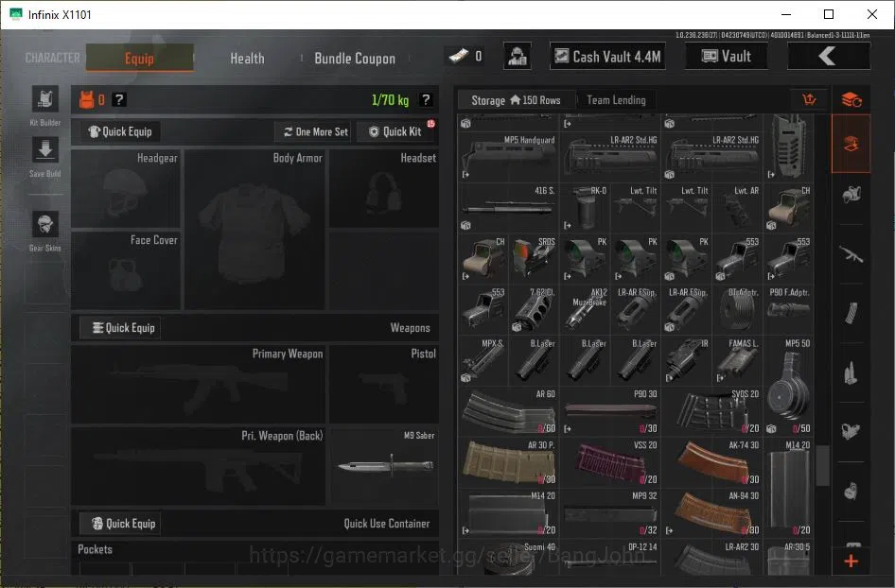The width and height of the screenshot is (895, 588).
Task: Select the SVDS 20 magazine
Action: coord(712,411)
